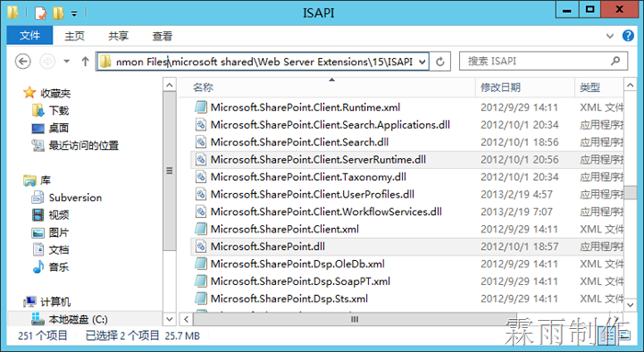
Task: Click icon of Microsoft.SharePoint.Client.Taxonomy.dll
Action: (x=201, y=176)
